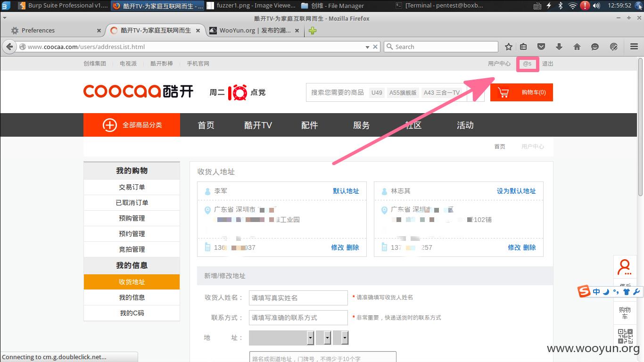Open the Wi-Fi network tray icon
The height and width of the screenshot is (362, 644).
pos(573,6)
